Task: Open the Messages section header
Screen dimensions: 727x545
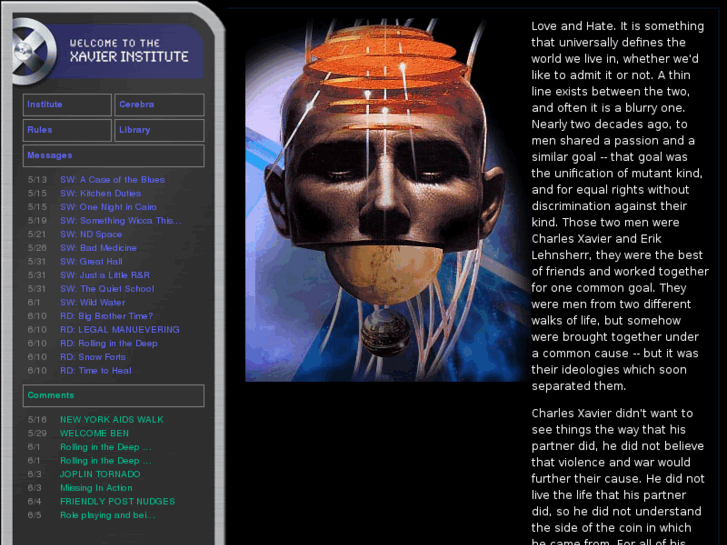Action: click(x=113, y=156)
